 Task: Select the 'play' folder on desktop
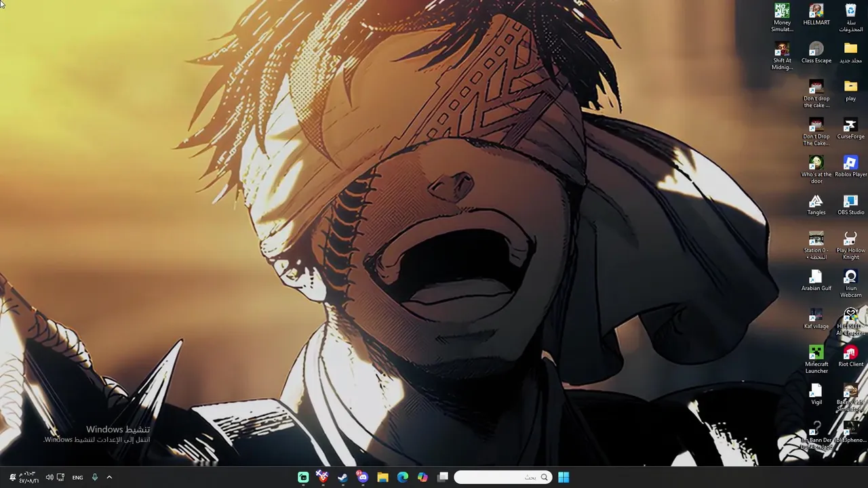850,91
